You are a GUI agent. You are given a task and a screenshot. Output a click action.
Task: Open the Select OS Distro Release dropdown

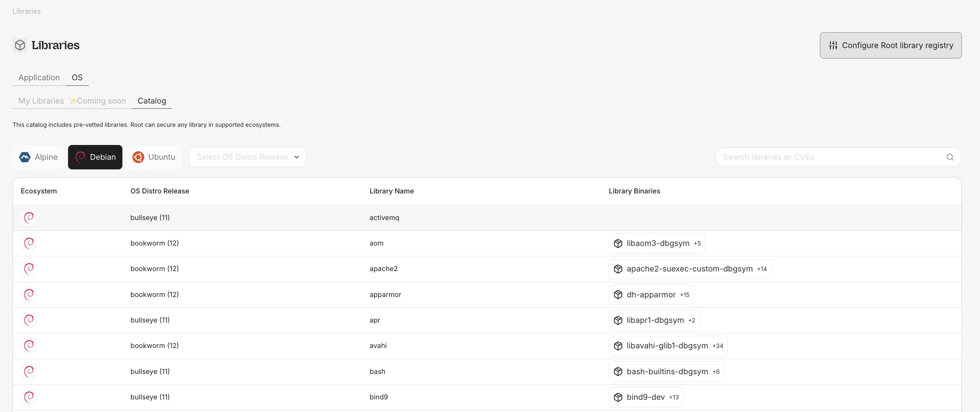[x=247, y=157]
